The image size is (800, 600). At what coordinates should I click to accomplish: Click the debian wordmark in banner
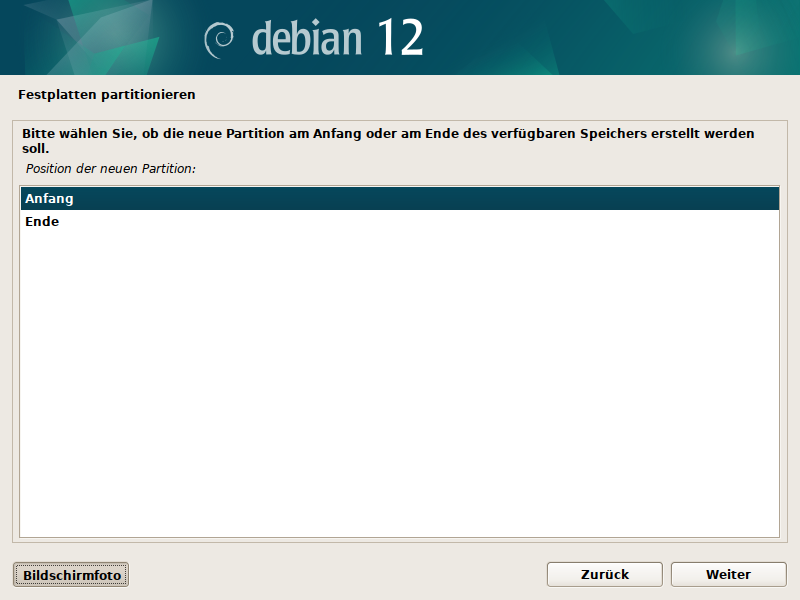(307, 39)
